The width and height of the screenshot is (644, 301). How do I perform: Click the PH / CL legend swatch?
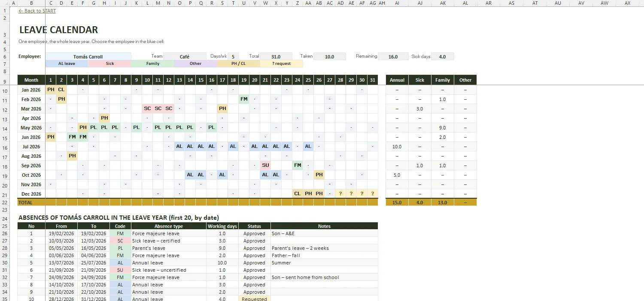pos(238,64)
